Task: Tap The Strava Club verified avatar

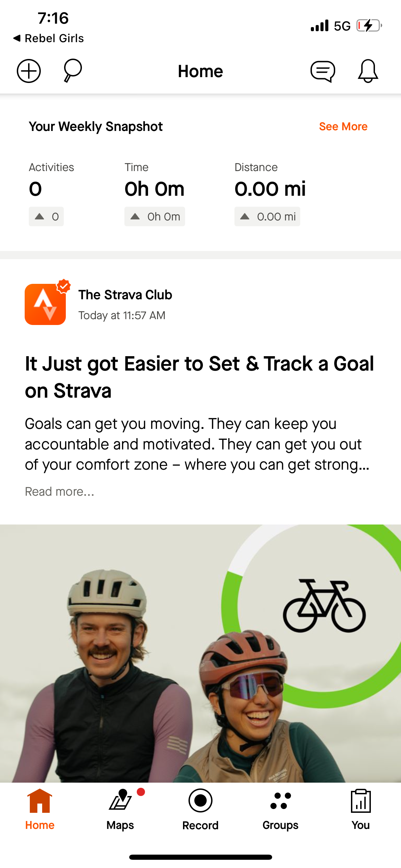Action: [x=45, y=304]
